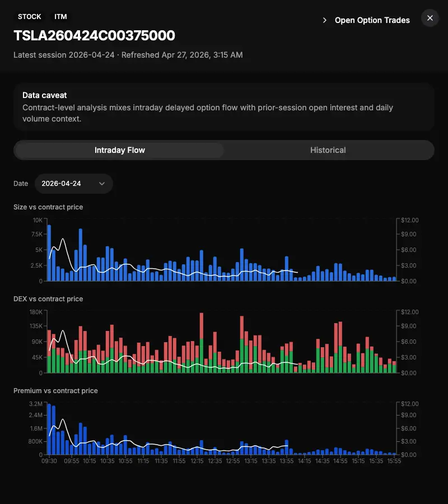Switch to the Historical tab
Image resolution: width=448 pixels, height=504 pixels.
pos(328,150)
